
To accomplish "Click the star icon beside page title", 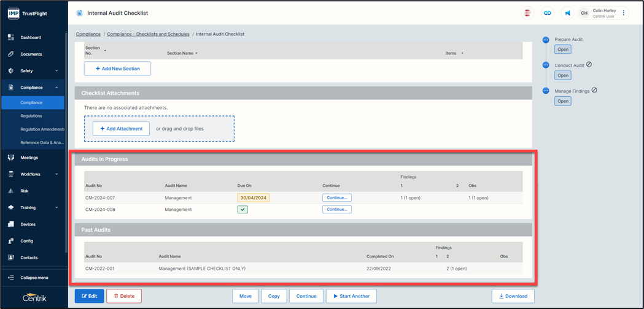I will [79, 13].
